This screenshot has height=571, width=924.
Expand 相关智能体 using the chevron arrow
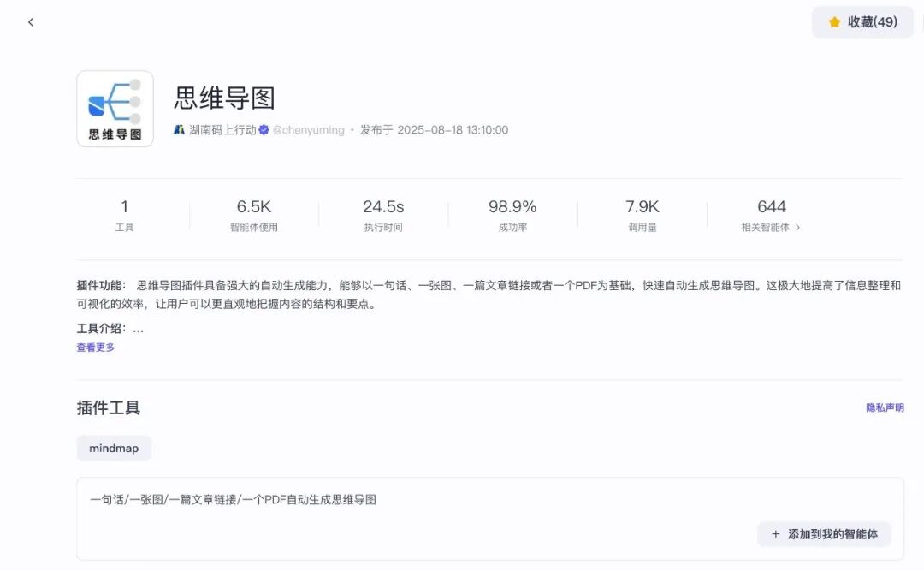coord(798,228)
